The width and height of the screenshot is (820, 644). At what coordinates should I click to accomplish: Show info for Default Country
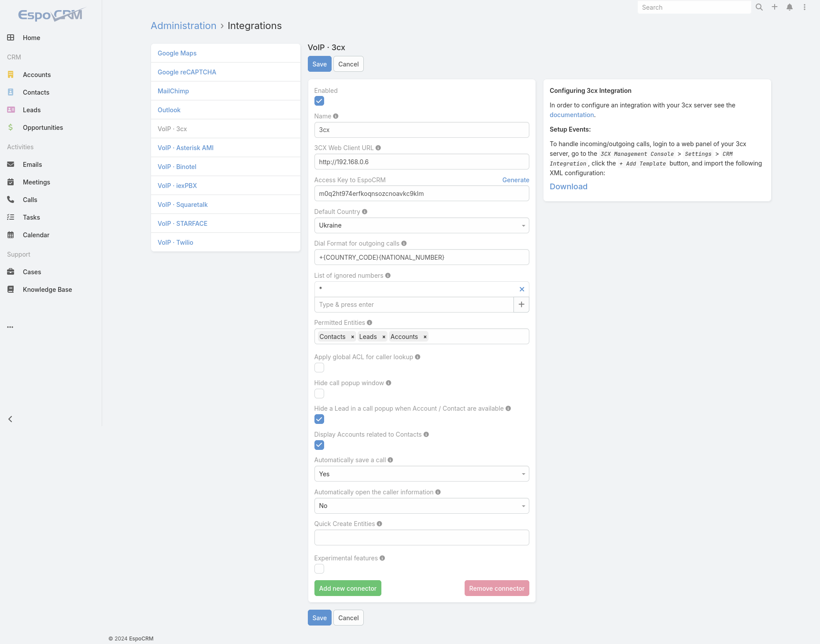[x=365, y=212]
